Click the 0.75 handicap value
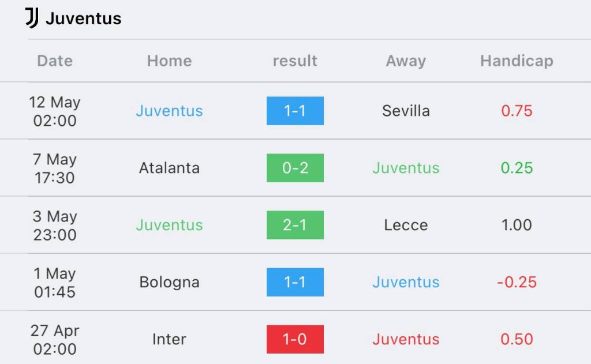This screenshot has height=364, width=591. pyautogui.click(x=517, y=111)
